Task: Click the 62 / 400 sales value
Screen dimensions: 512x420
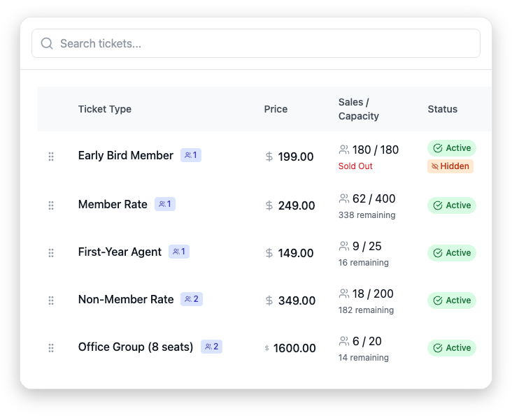Action: (x=374, y=198)
